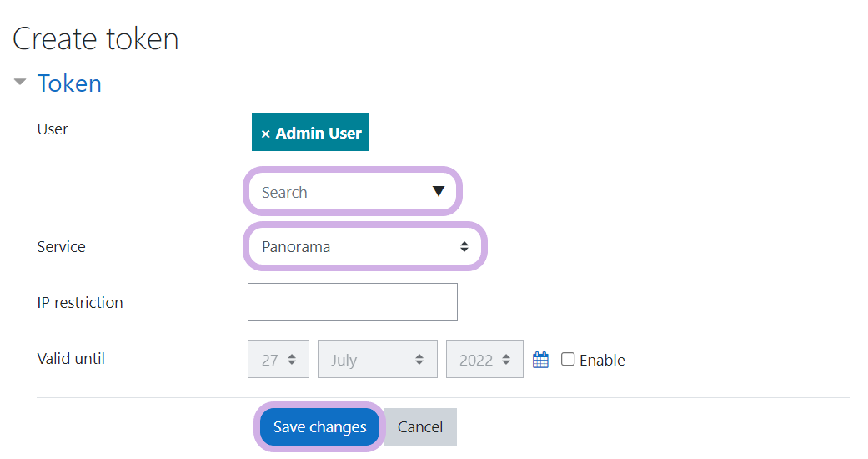Click the Enable label text
This screenshot has height=459, width=868.
[602, 361]
